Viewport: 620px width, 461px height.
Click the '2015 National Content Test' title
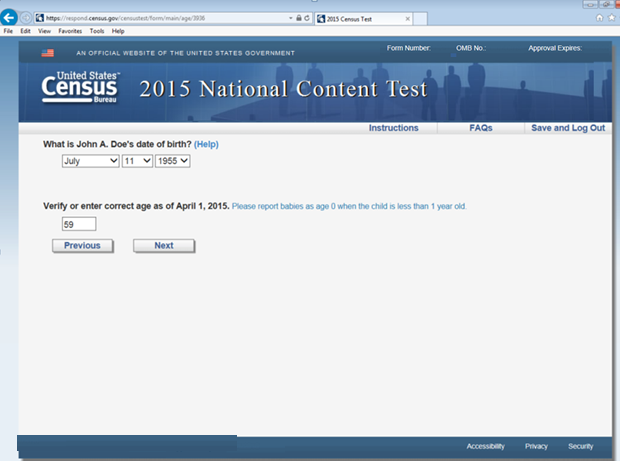pyautogui.click(x=283, y=89)
